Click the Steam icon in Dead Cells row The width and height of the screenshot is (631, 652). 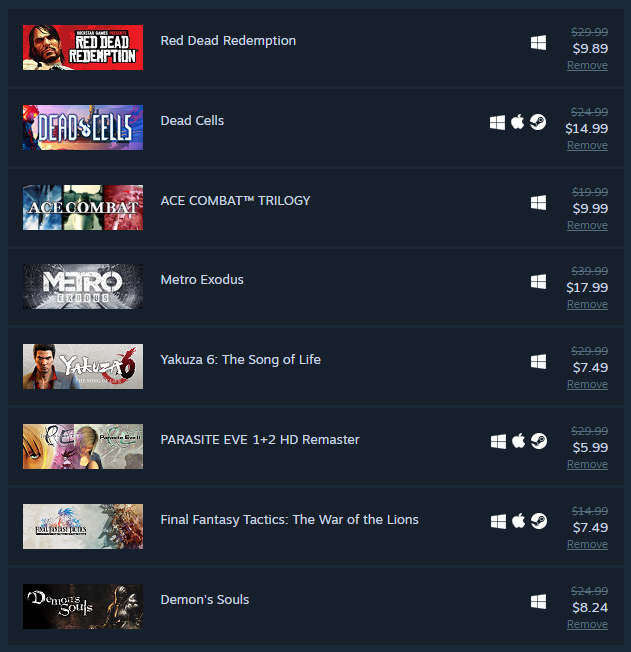click(538, 122)
